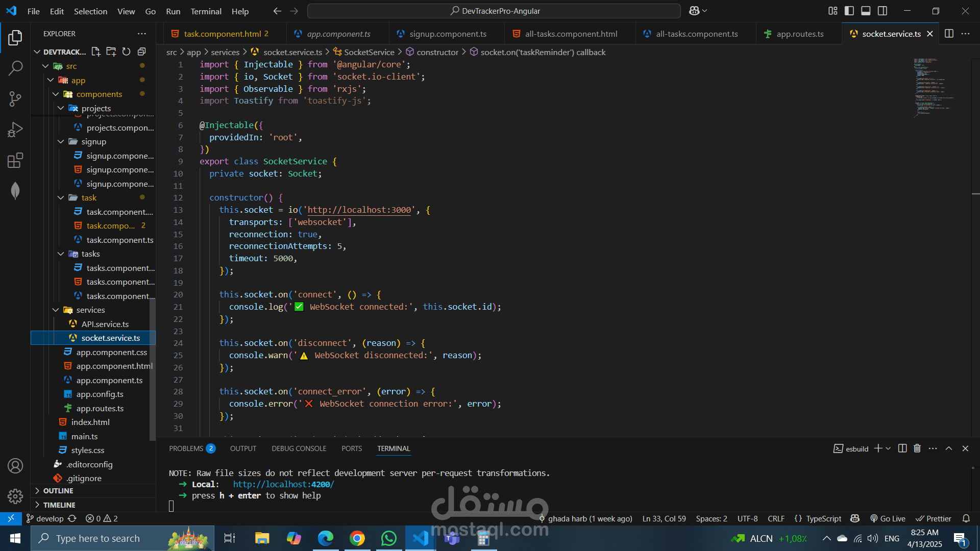This screenshot has height=551, width=980.
Task: Click the Go Live status button
Action: tap(888, 518)
